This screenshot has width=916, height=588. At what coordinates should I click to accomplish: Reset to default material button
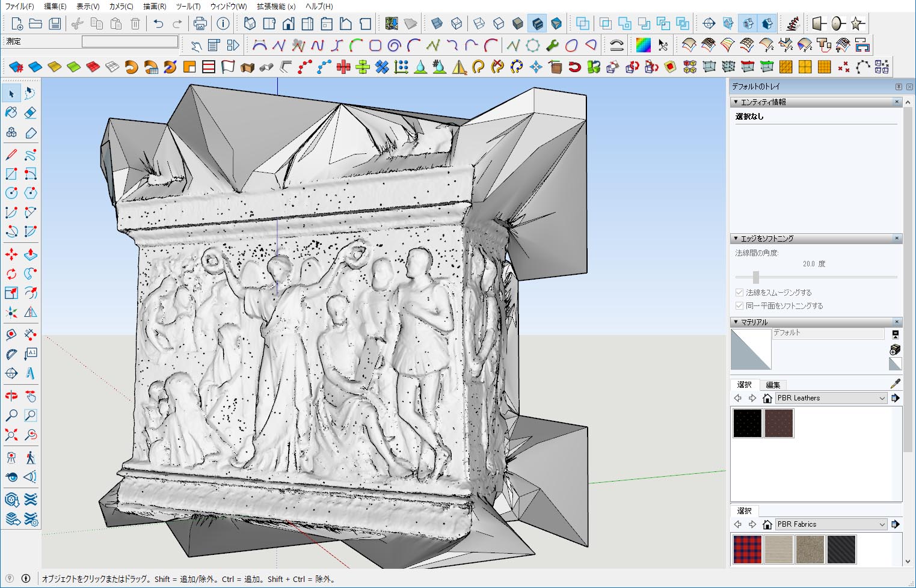coord(895,364)
